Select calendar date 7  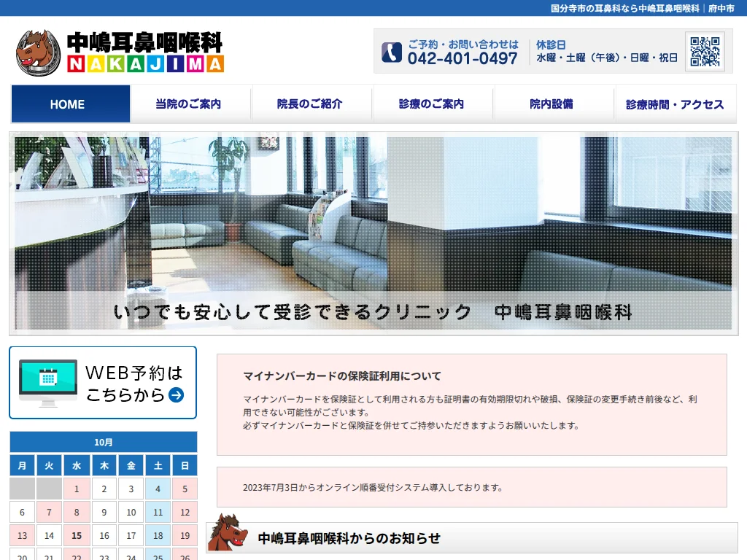(x=49, y=513)
